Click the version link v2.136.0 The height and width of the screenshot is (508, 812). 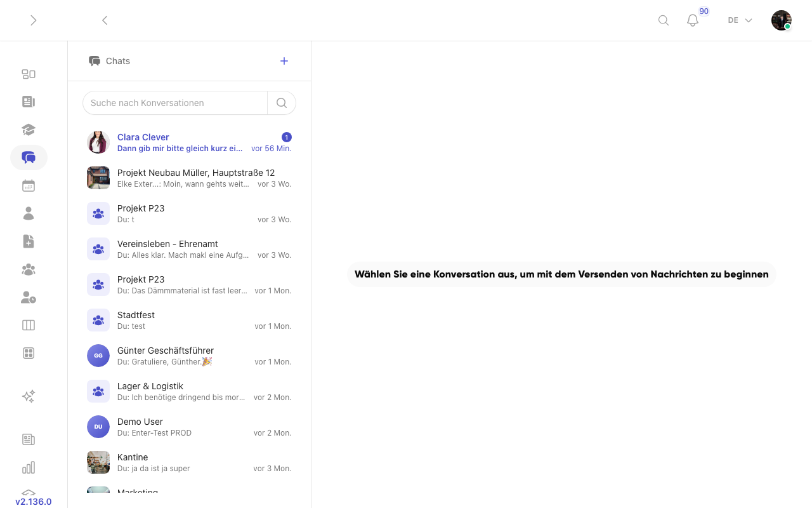(33, 502)
